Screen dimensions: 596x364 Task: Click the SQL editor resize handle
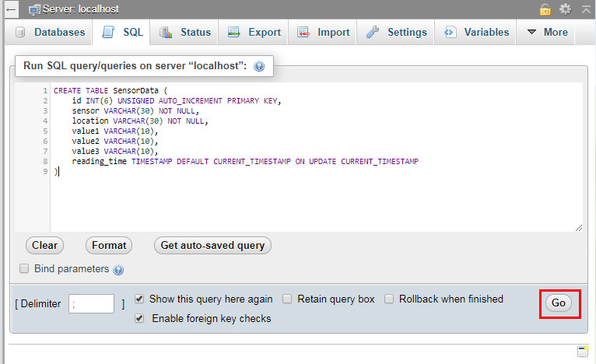579,227
